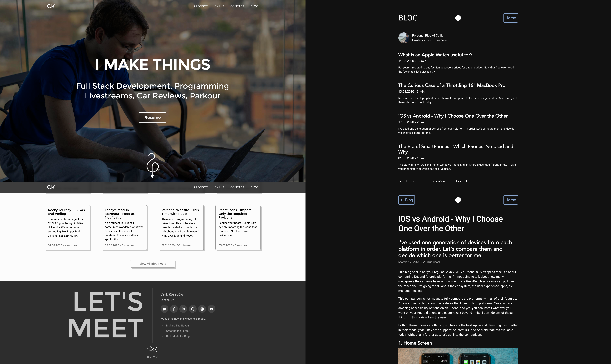Open the Instagram icon in footer
The height and width of the screenshot is (364, 611).
(x=202, y=309)
